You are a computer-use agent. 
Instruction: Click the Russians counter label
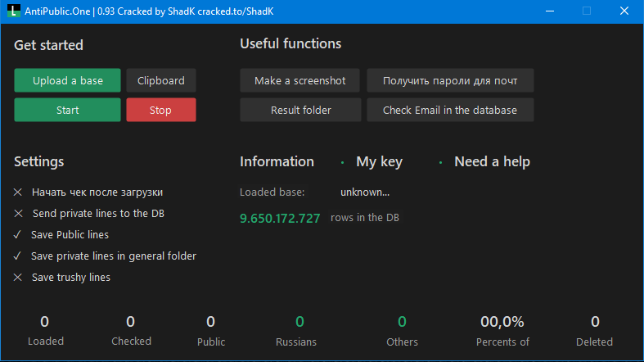pyautogui.click(x=296, y=342)
